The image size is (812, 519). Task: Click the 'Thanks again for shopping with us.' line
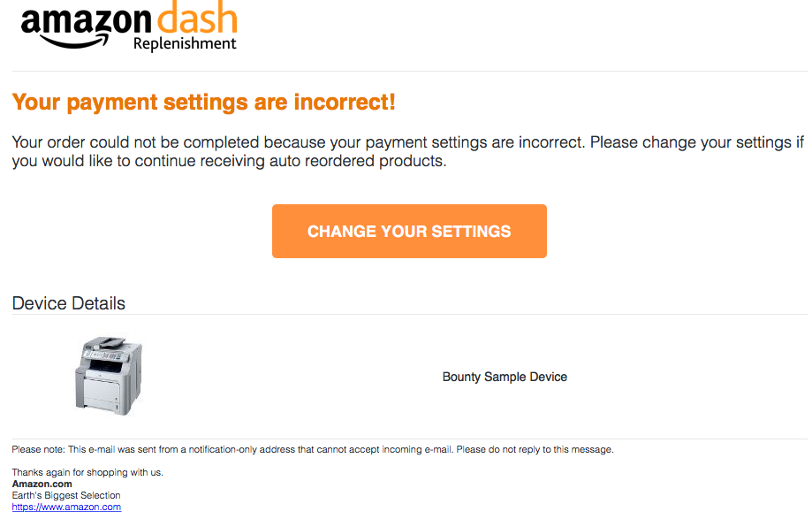(87, 472)
